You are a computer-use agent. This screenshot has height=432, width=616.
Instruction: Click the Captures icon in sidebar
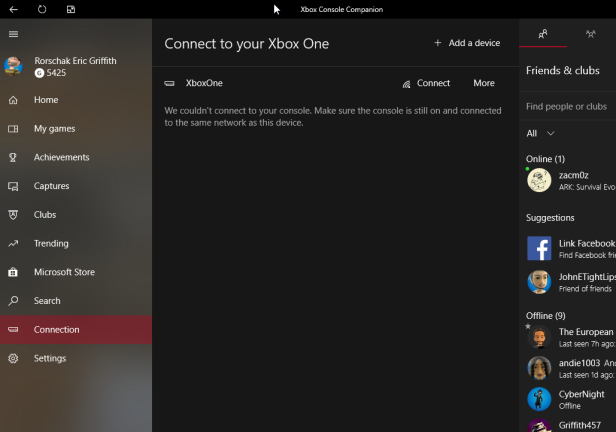[13, 186]
